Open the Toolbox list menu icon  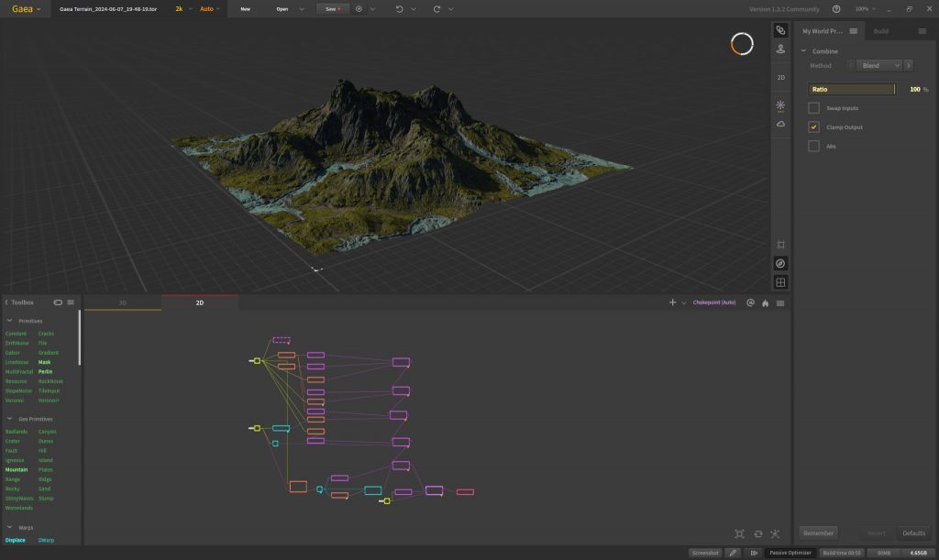[71, 302]
